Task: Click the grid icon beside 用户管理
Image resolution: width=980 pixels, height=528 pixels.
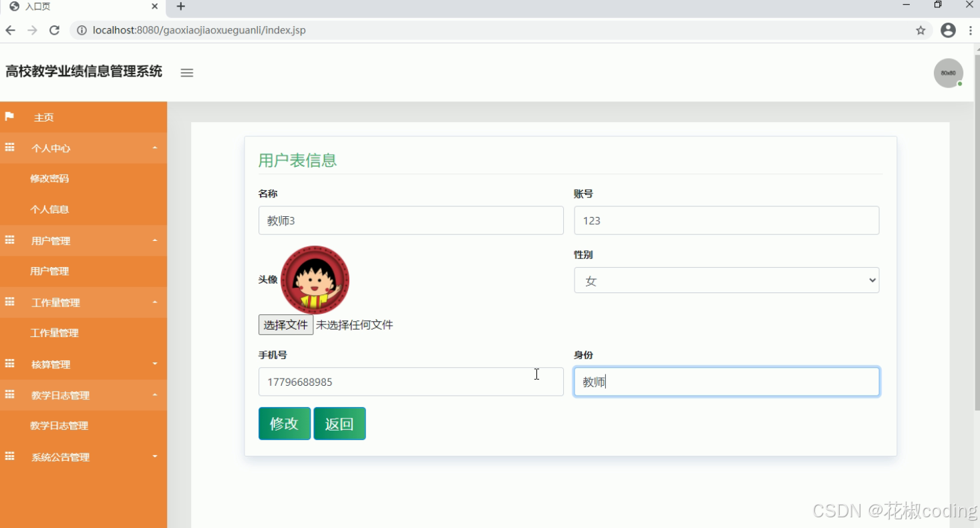Action: pos(9,240)
